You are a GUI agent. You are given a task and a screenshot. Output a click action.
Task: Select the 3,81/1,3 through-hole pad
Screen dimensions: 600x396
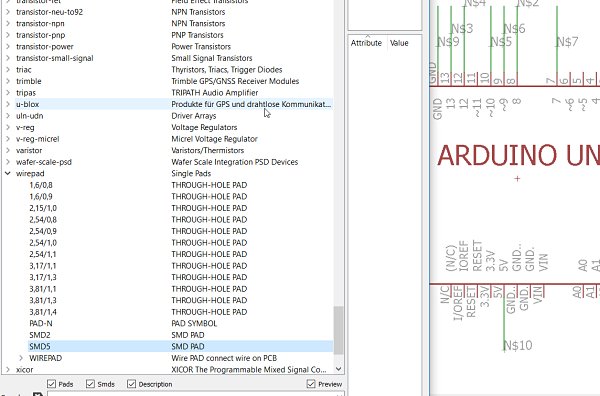[181, 300]
